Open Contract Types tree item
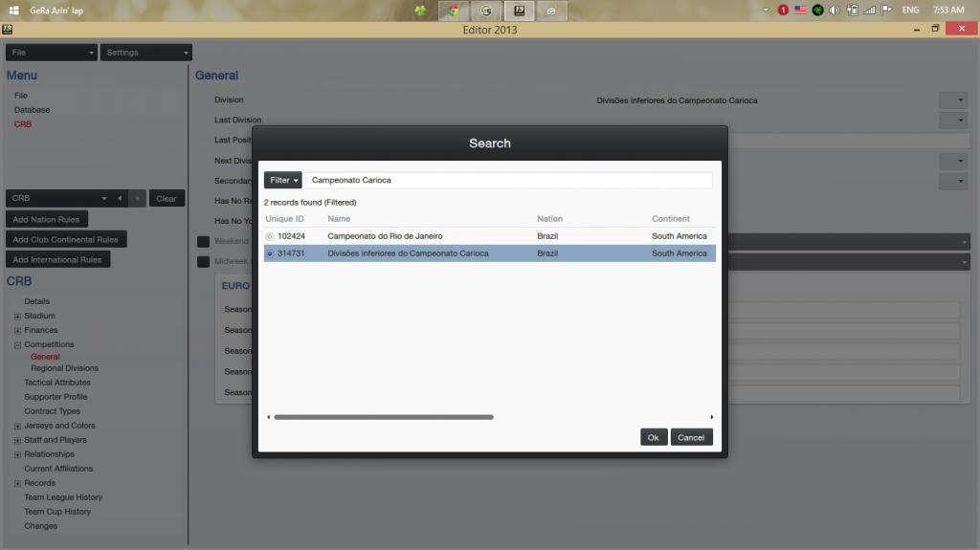Viewport: 980px width, 550px height. [x=52, y=411]
